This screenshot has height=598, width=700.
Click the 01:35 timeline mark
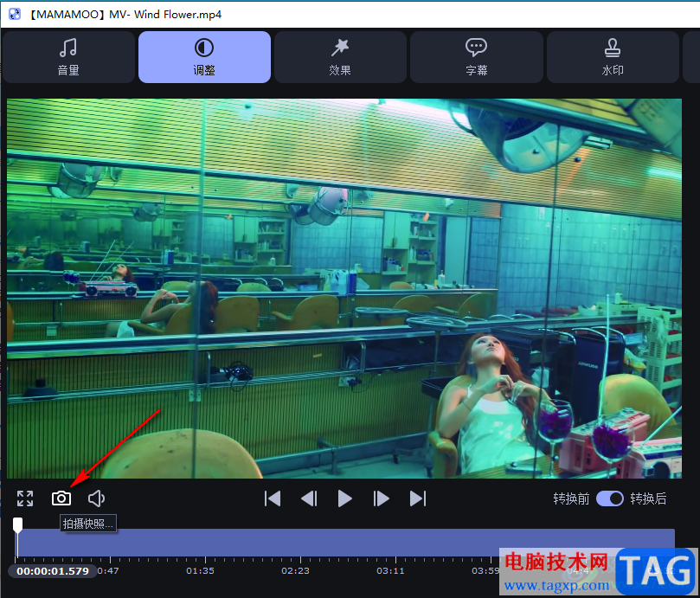[200, 571]
